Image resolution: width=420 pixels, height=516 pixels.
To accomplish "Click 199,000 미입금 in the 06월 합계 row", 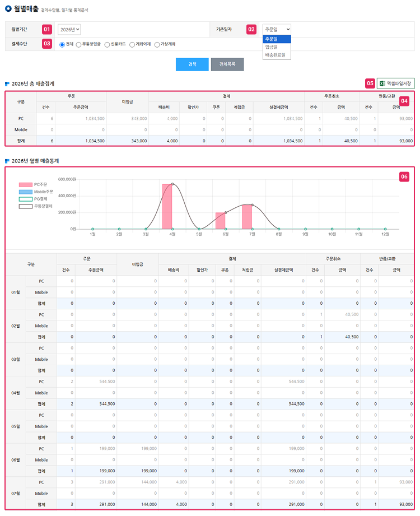I will point(149,471).
